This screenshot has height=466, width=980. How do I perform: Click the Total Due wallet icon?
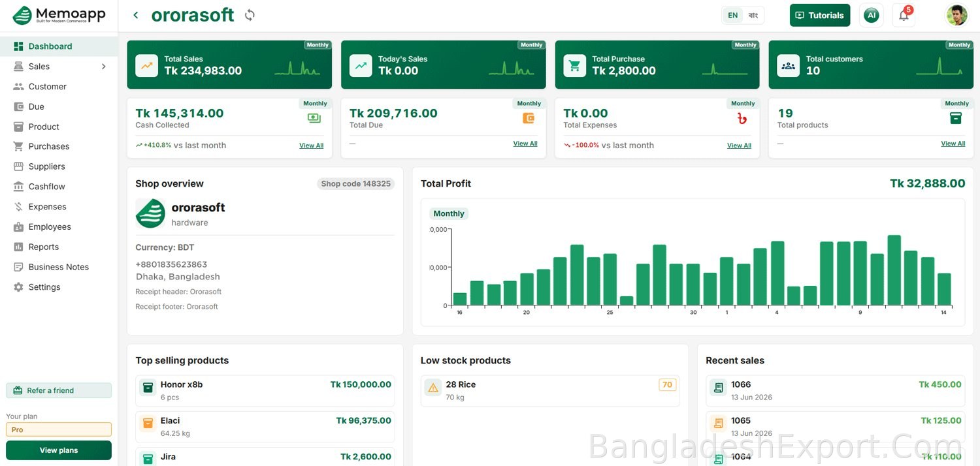pyautogui.click(x=529, y=118)
